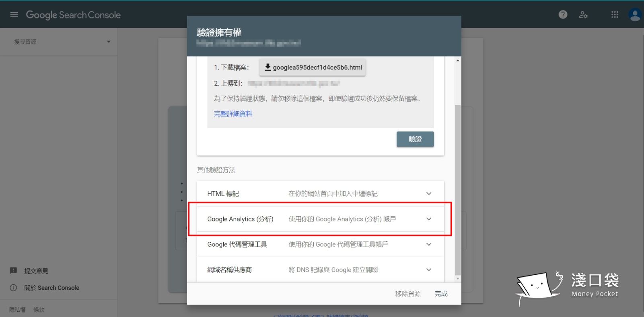644x317 pixels.
Task: Click the 驗證擁有權 dialog title
Action: tap(219, 33)
